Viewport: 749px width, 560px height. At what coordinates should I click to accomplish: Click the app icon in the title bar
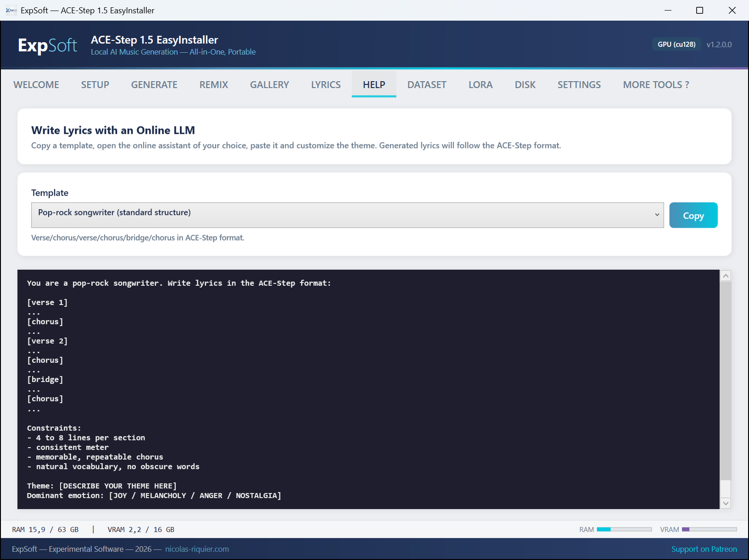(x=11, y=10)
